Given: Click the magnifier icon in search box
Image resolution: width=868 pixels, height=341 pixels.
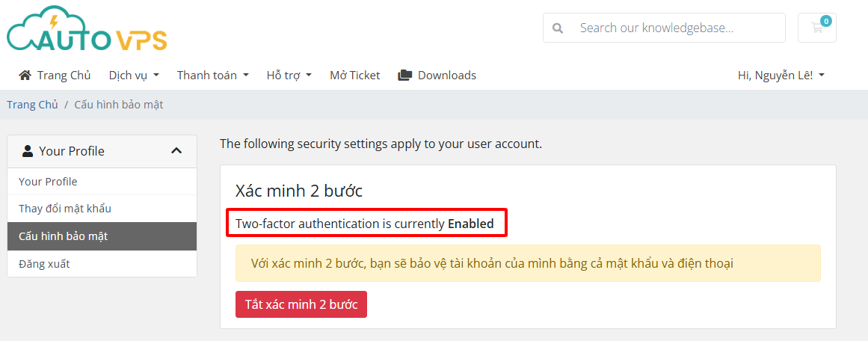Looking at the screenshot, I should click(558, 28).
